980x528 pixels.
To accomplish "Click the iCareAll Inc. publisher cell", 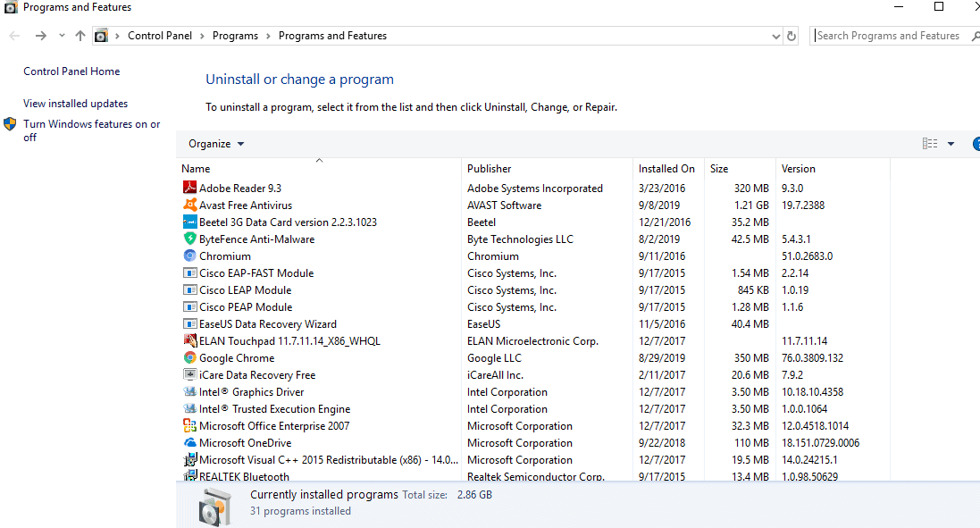I will point(495,375).
